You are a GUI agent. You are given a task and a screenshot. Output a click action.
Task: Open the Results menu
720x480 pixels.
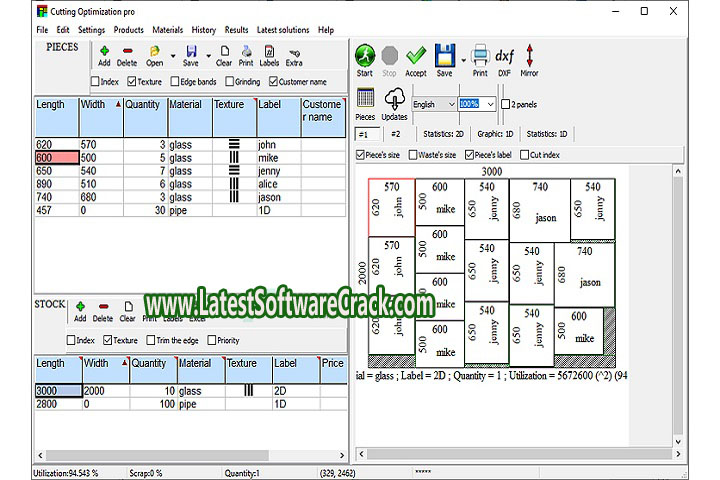point(236,30)
